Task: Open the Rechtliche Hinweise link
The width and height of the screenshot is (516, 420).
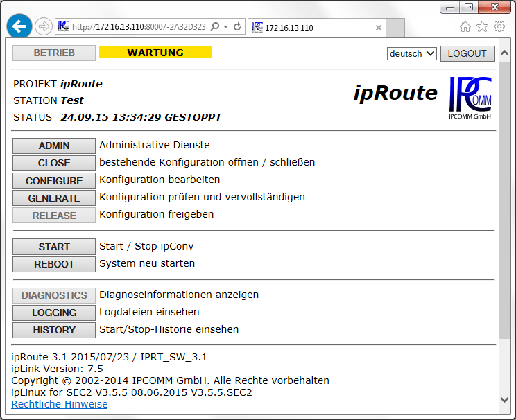Action: coord(59,404)
